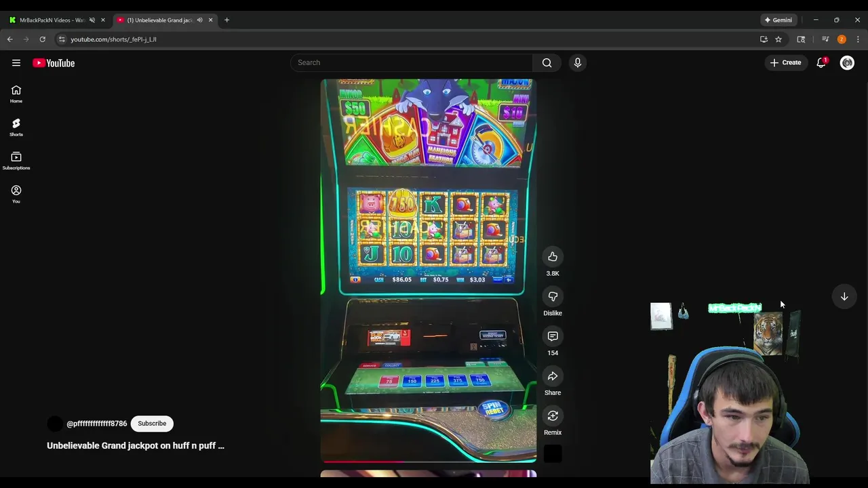The width and height of the screenshot is (868, 488).
Task: Open the Chrome profile avatar
Action: [842, 39]
